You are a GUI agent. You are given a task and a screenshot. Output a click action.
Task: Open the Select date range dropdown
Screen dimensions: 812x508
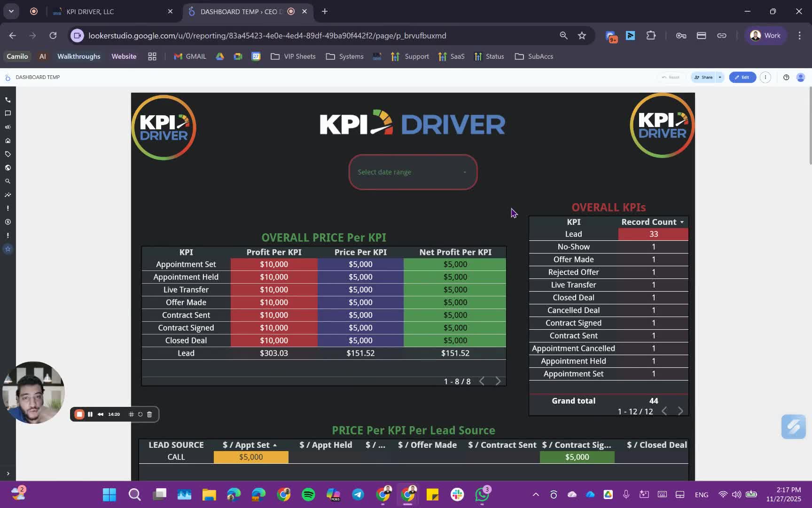pos(413,172)
